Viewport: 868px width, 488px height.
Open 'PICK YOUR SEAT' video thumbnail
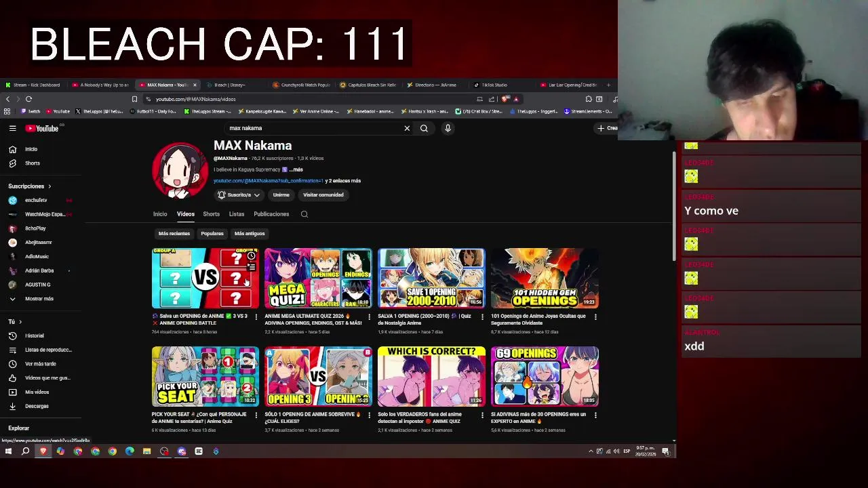[x=205, y=376]
